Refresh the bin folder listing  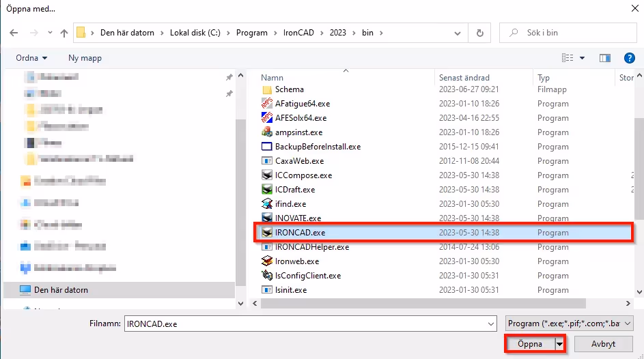479,33
